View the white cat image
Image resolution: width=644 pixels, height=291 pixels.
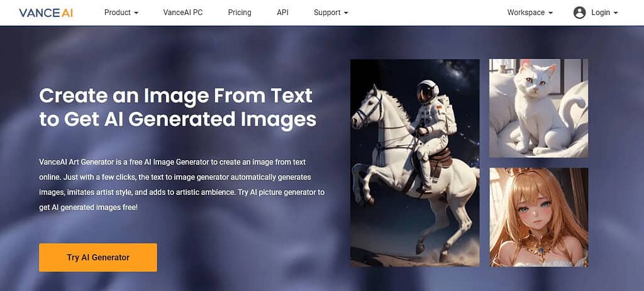pyautogui.click(x=538, y=108)
